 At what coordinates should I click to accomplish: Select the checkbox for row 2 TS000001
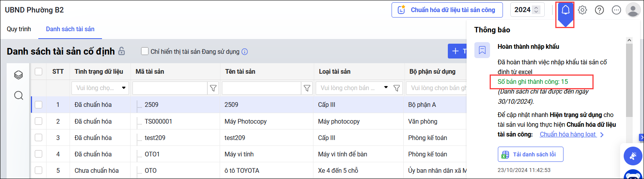pos(38,121)
